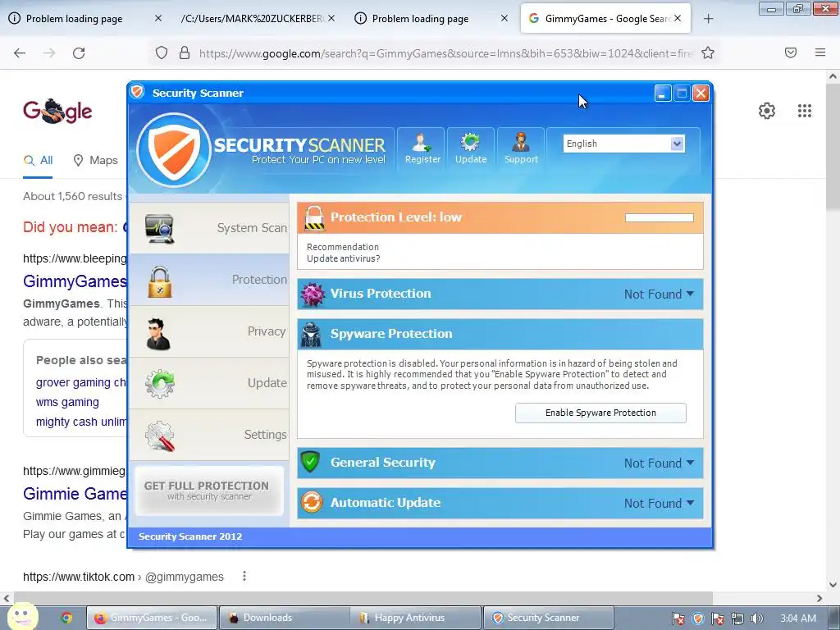Click the Privacy spy icon
Image resolution: width=840 pixels, height=630 pixels.
[158, 335]
